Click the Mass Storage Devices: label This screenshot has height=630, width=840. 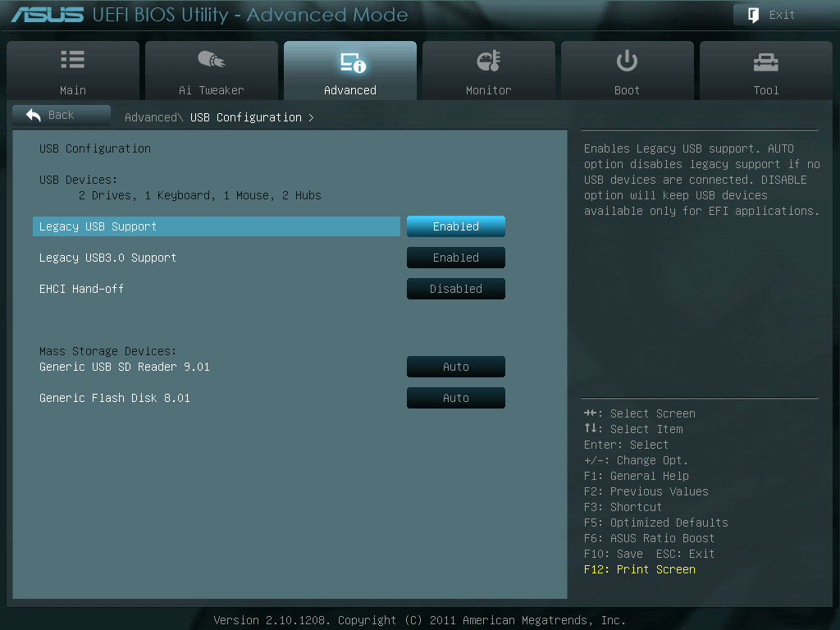pyautogui.click(x=107, y=351)
